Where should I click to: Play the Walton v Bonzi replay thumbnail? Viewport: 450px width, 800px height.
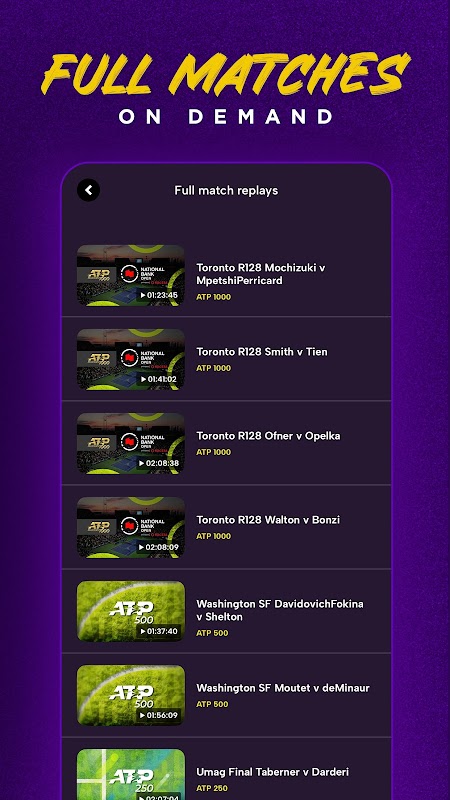131,528
